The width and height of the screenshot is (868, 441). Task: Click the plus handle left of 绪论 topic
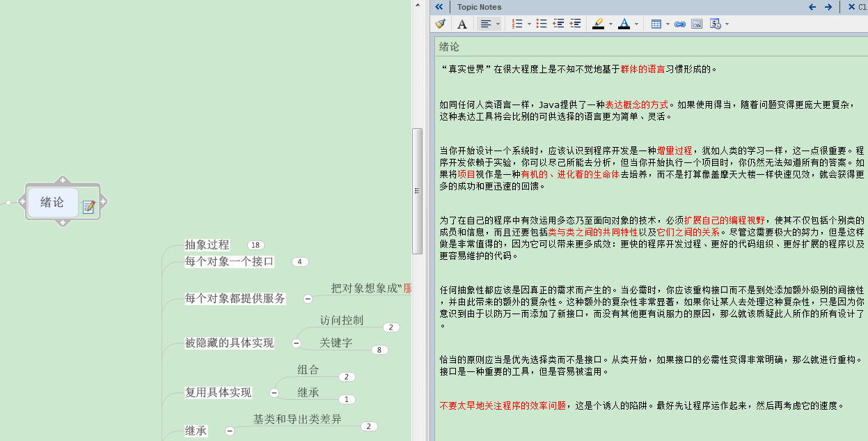pos(22,202)
